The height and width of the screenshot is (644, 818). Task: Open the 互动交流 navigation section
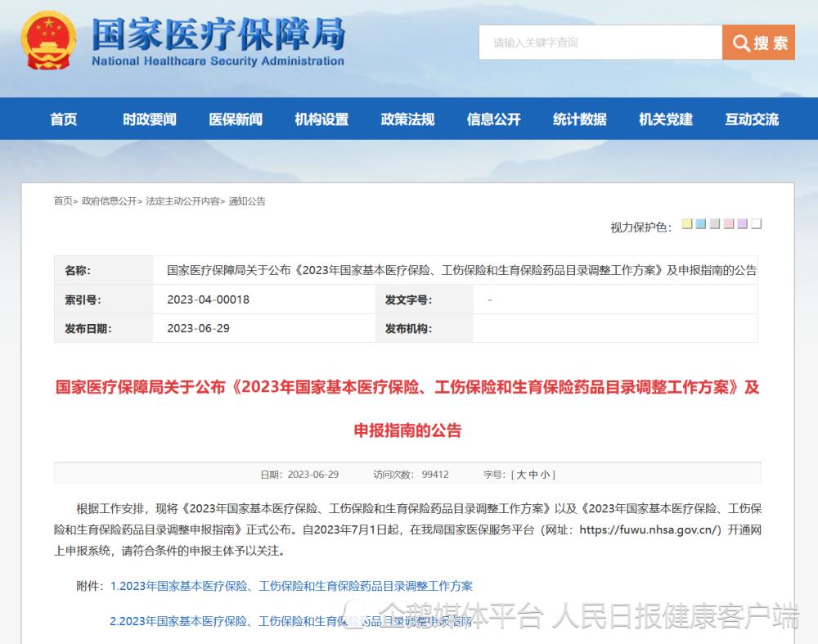click(750, 119)
